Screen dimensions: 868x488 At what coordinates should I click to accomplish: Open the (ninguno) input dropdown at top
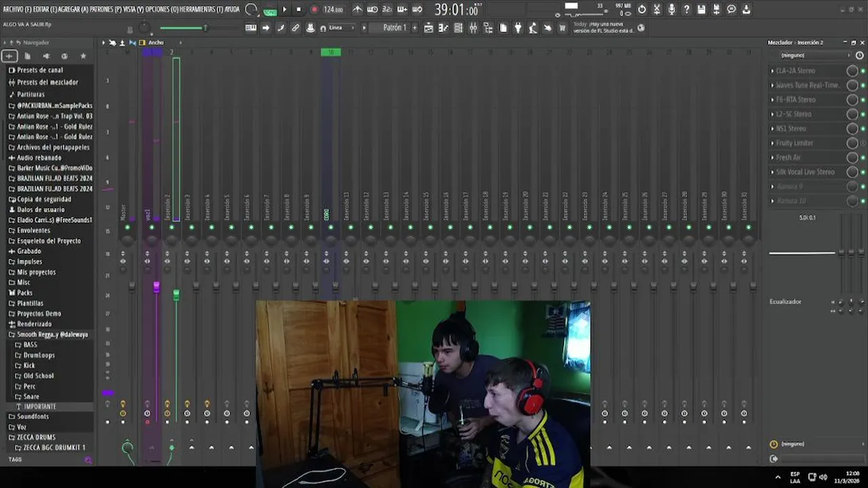pos(811,56)
